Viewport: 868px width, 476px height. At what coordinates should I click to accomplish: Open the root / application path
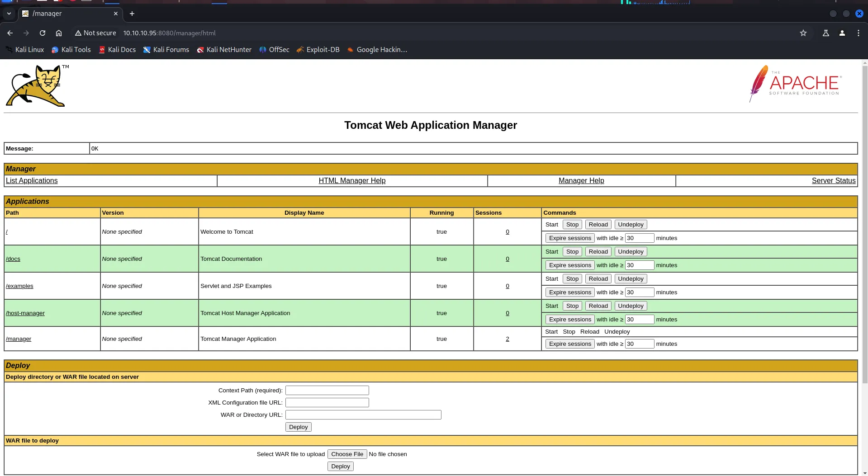(x=7, y=232)
